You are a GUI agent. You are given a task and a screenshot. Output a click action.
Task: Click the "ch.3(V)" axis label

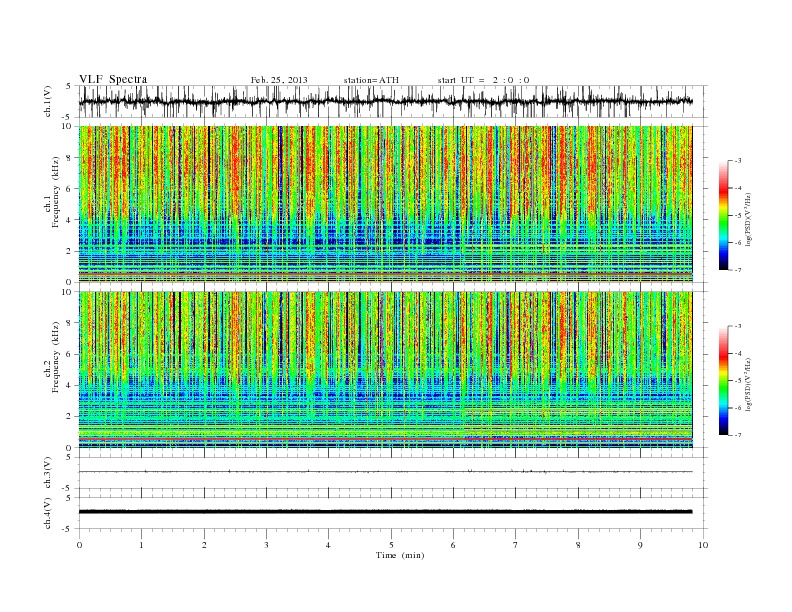tap(48, 473)
